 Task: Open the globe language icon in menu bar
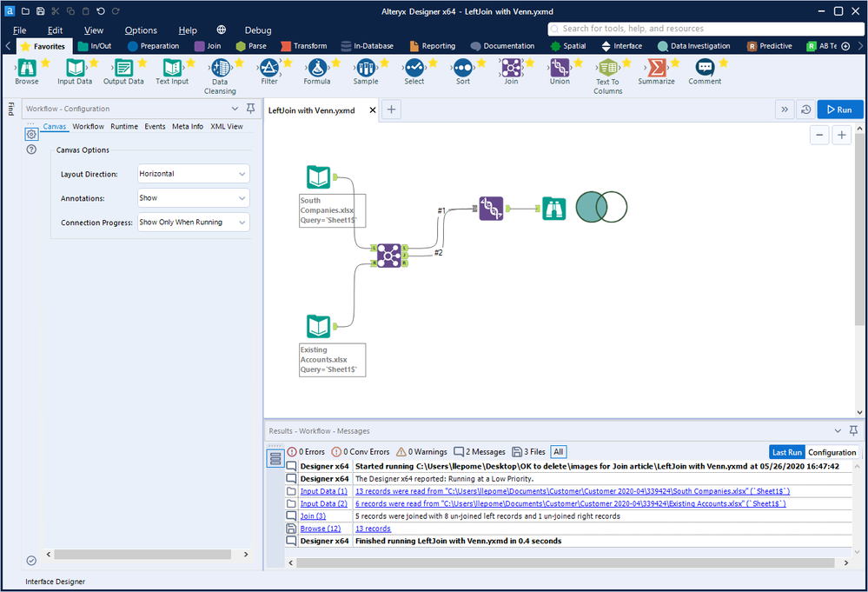tap(222, 30)
